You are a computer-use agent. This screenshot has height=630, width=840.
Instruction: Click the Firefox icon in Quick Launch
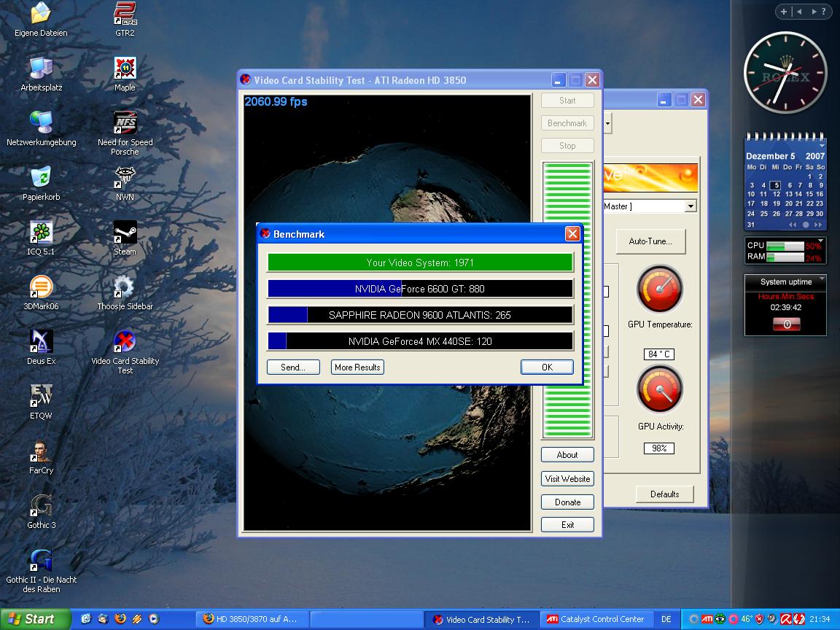pos(120,619)
